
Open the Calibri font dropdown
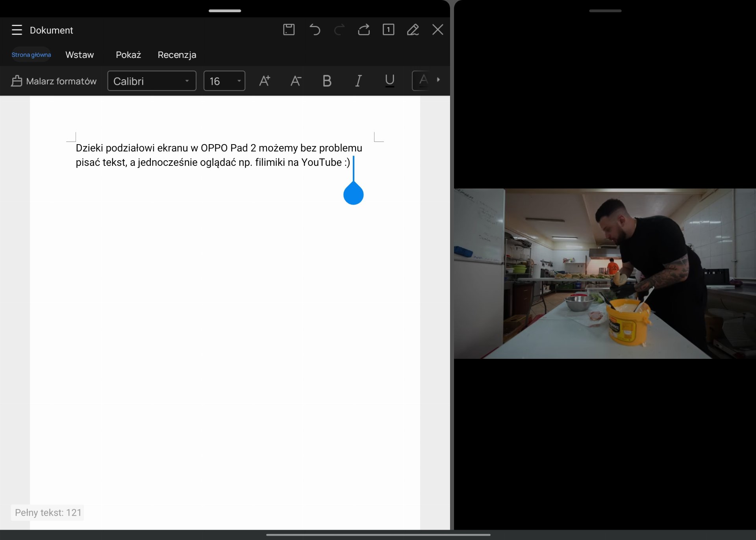(x=152, y=81)
